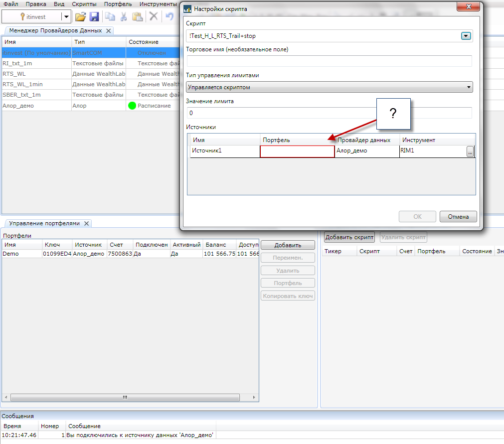
Task: Close the Менеджер Провайдеров Данных tab
Action: click(x=108, y=31)
